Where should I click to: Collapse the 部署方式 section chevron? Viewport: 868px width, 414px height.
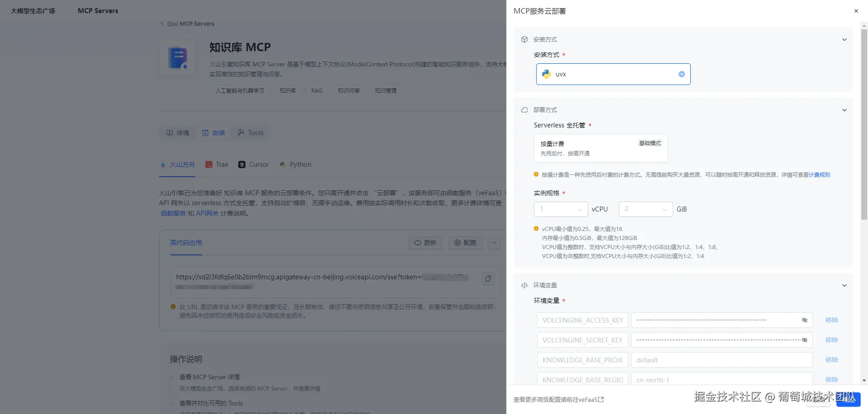pos(844,110)
